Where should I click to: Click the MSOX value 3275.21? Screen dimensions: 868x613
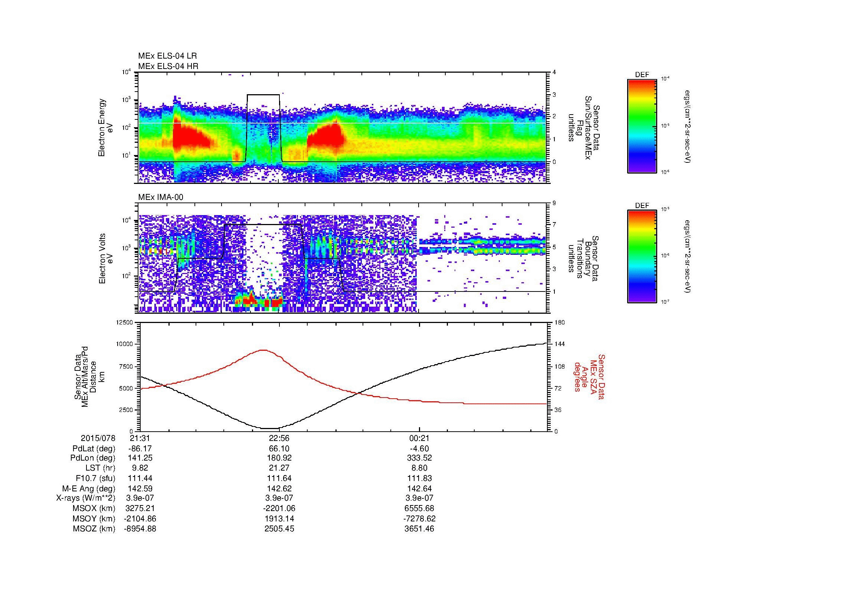click(140, 508)
